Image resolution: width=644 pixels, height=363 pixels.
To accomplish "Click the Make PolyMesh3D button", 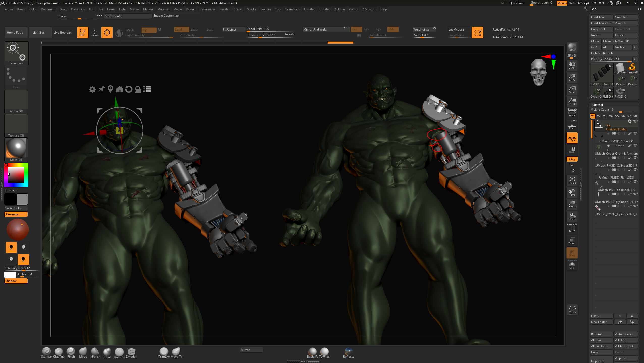I will point(620,41).
